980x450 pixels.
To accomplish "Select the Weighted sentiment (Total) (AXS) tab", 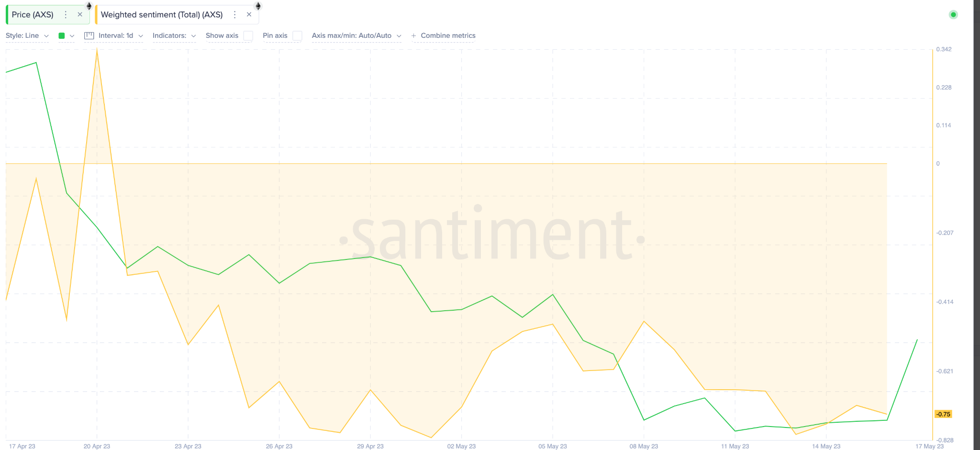I will click(162, 15).
